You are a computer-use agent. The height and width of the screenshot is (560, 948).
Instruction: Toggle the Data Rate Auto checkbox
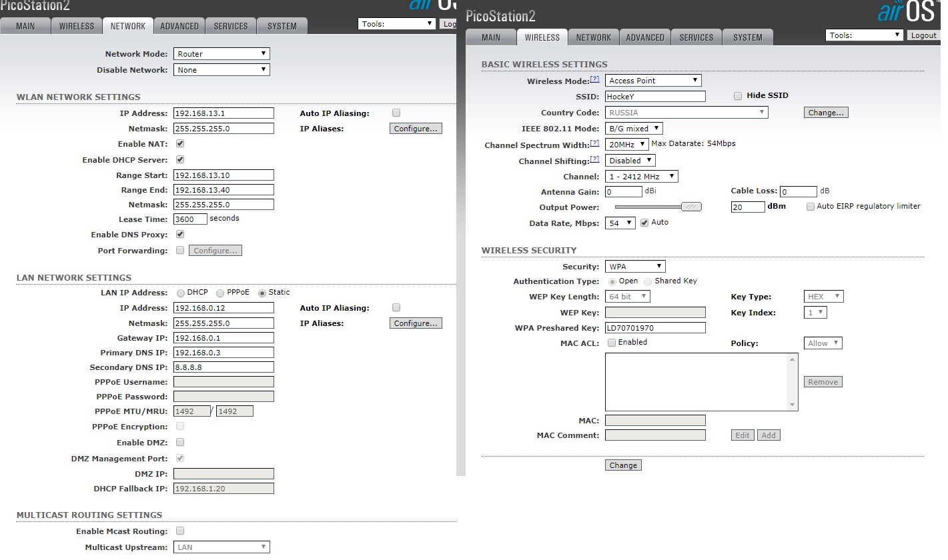[x=644, y=223]
